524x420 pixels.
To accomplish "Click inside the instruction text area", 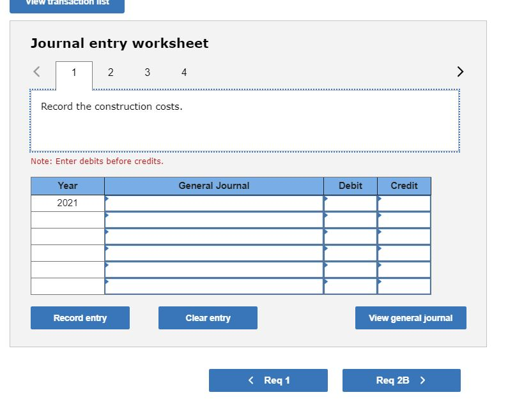I will [246, 121].
